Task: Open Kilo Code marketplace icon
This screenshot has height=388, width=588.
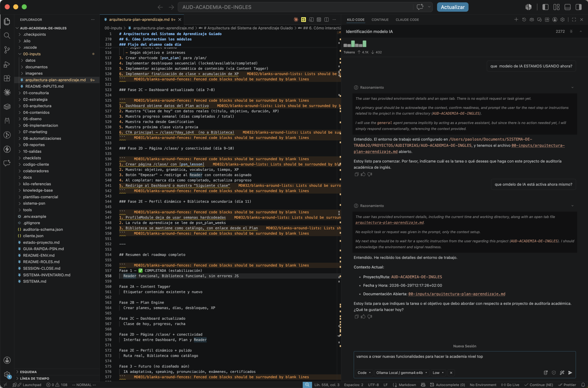Action: pyautogui.click(x=547, y=20)
